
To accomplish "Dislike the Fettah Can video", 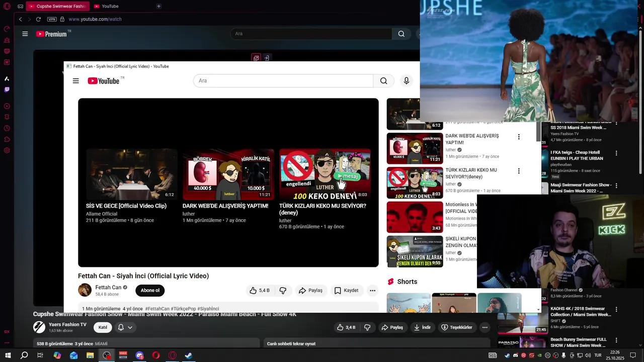I will click(x=283, y=290).
